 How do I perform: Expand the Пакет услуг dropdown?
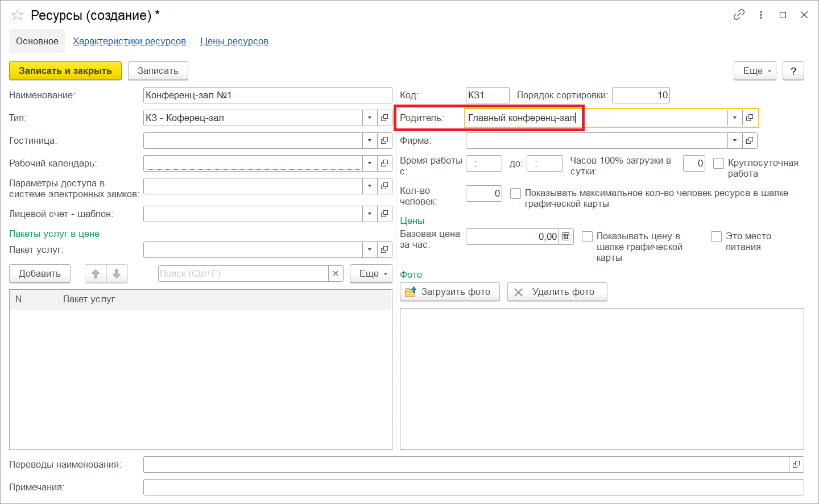pos(370,249)
